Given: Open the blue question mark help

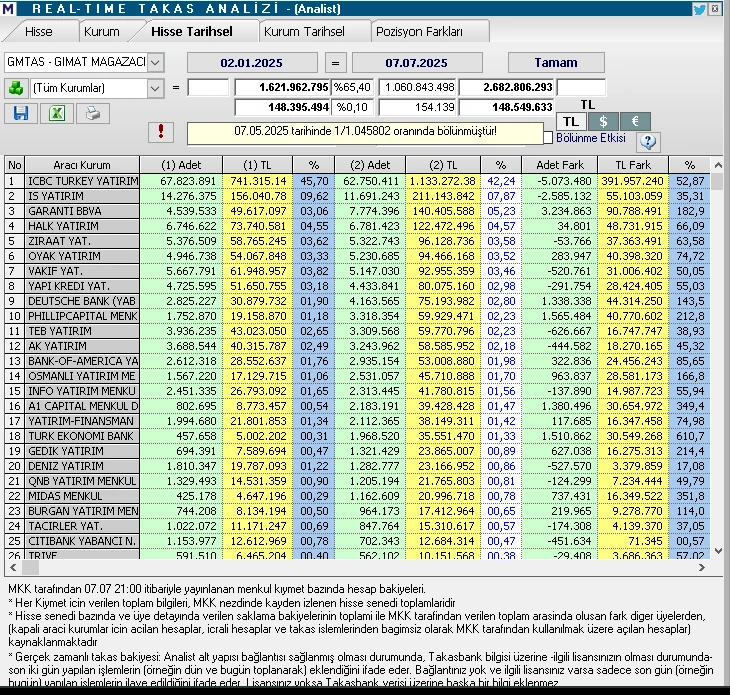Looking at the screenshot, I should [x=648, y=141].
